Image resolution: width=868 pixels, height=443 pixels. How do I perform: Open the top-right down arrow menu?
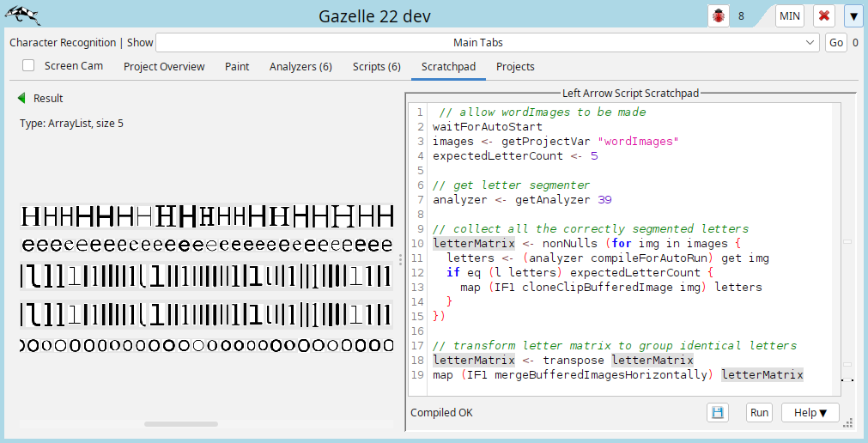pyautogui.click(x=853, y=15)
